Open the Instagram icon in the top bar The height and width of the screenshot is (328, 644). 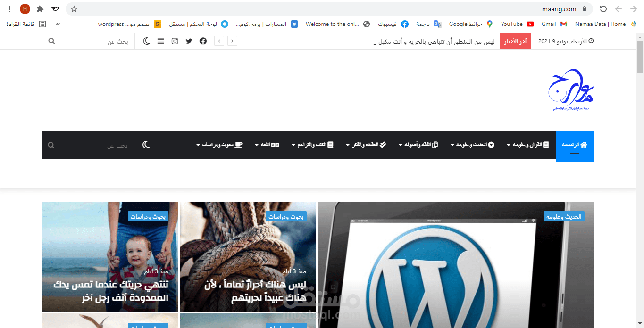[x=175, y=41]
